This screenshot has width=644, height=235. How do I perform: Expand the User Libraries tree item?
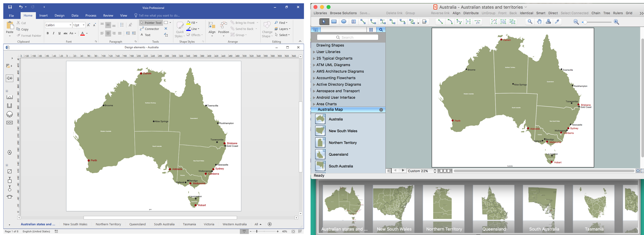pyautogui.click(x=314, y=52)
